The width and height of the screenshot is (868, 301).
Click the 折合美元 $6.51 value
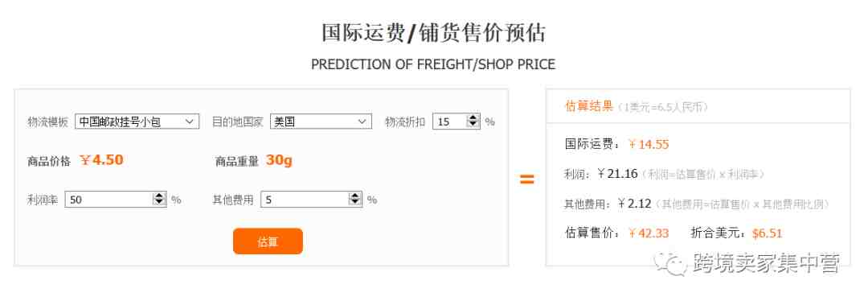[x=768, y=233]
